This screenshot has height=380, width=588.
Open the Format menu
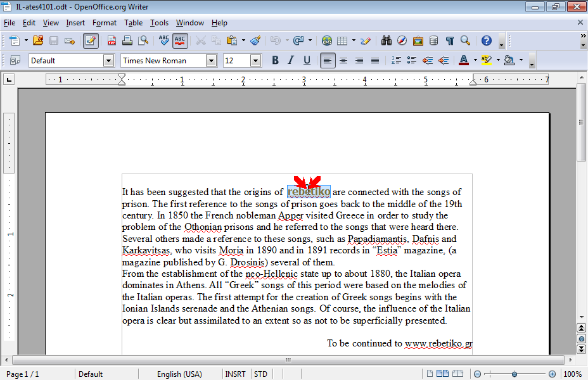coord(105,23)
